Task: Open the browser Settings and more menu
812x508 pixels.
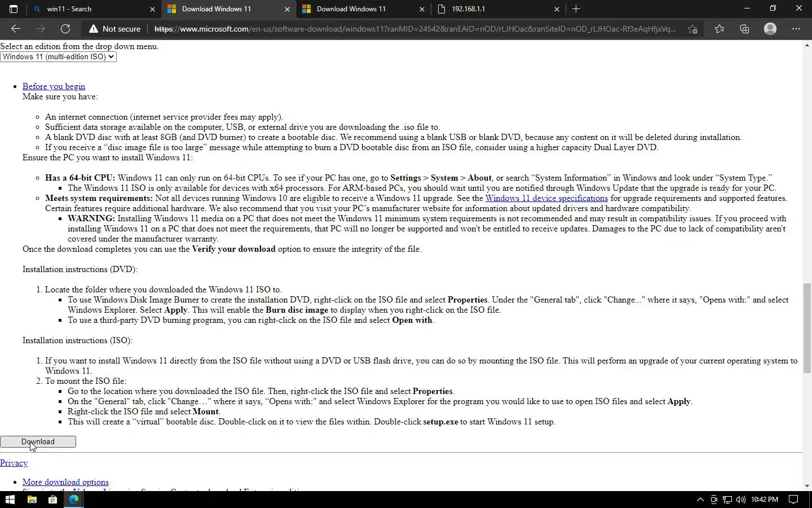Action: point(796,29)
